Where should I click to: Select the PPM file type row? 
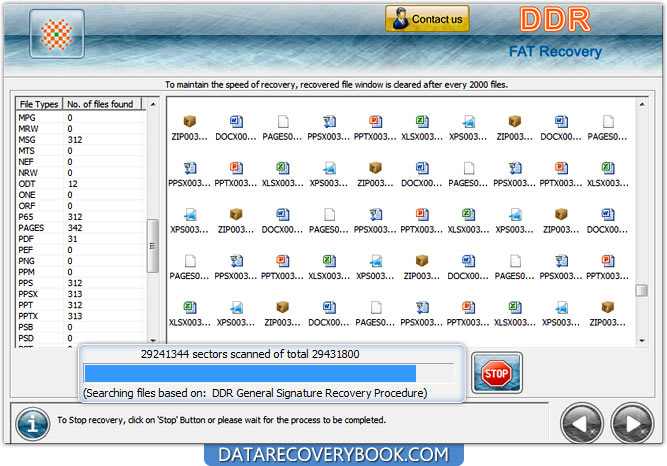(x=81, y=272)
